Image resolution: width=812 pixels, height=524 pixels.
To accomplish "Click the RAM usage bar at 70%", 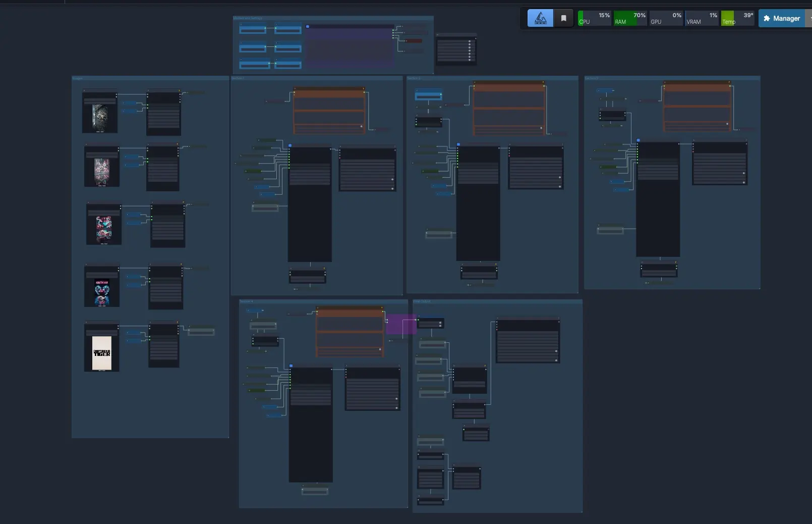I will coord(630,18).
